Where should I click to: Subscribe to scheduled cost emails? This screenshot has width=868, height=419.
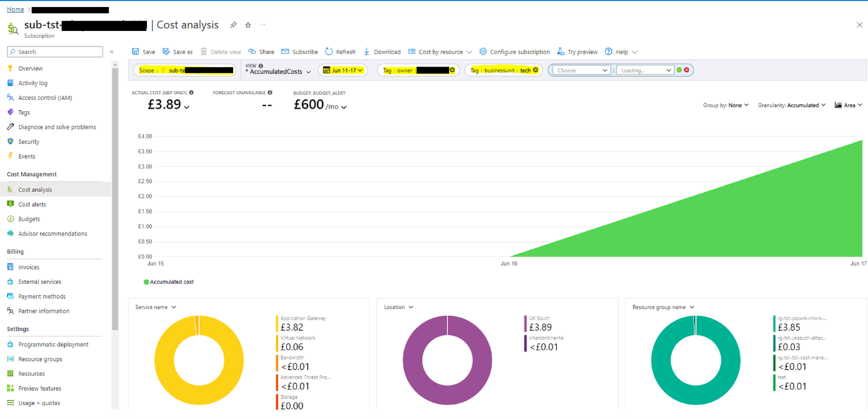300,52
